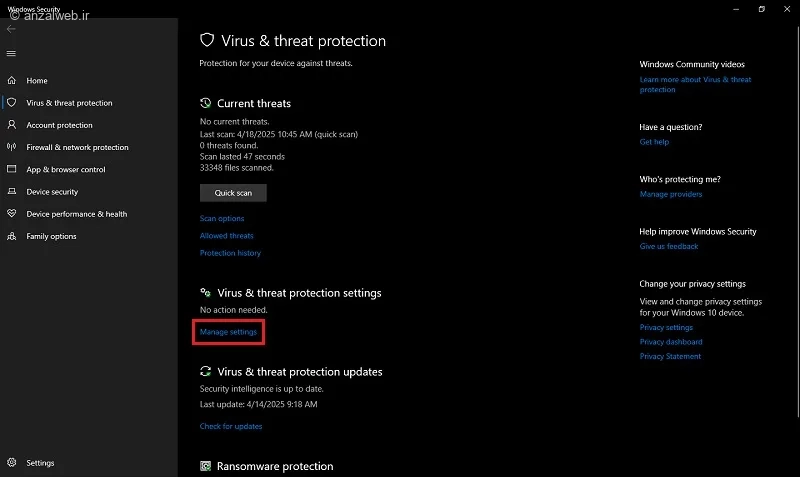800x477 pixels.
Task: Click the Device security laptop icon
Action: tap(12, 192)
